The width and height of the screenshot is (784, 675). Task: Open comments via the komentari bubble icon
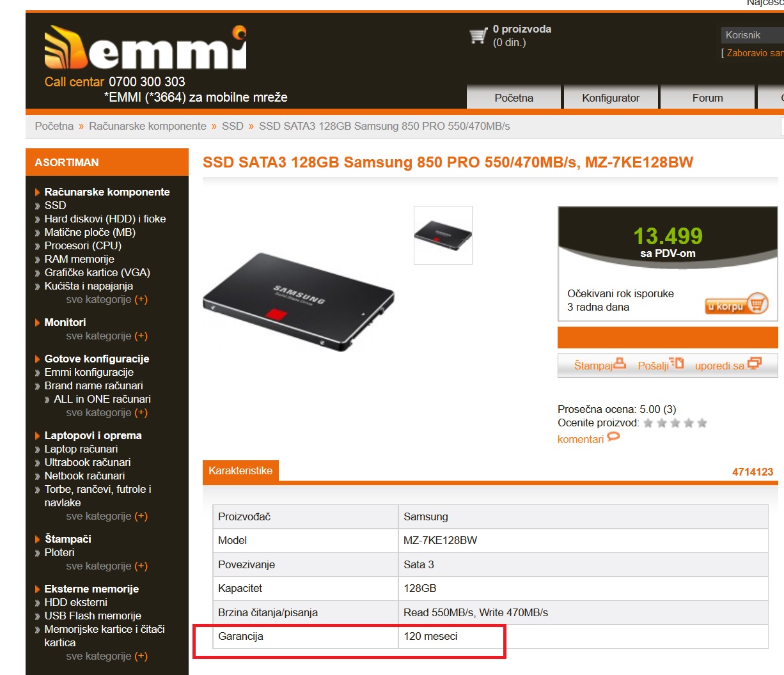coord(613,437)
